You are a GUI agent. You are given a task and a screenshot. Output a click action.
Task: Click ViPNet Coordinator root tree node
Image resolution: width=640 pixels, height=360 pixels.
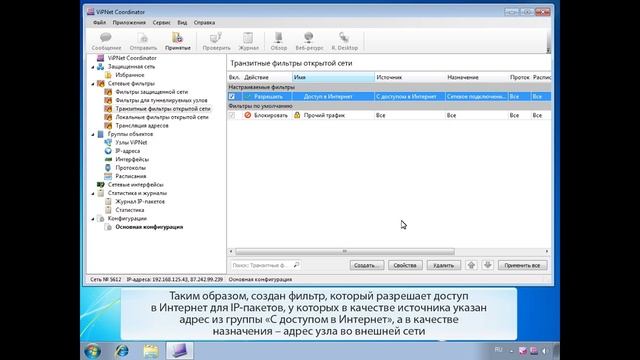(x=132, y=58)
